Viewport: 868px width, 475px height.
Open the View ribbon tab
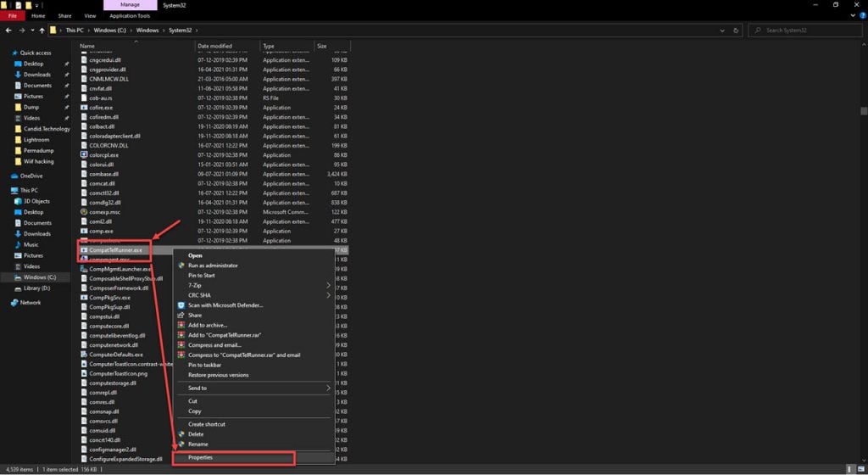tap(90, 16)
